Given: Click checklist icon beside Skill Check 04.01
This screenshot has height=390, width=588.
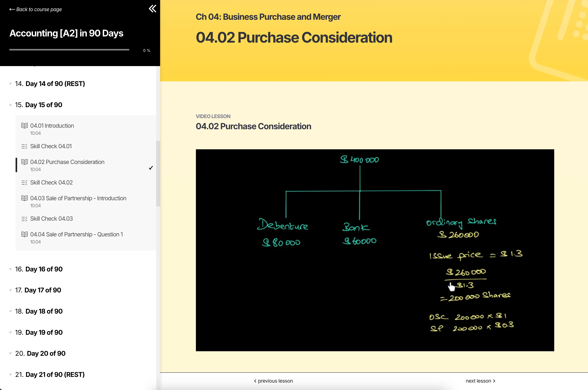Looking at the screenshot, I should click(24, 146).
